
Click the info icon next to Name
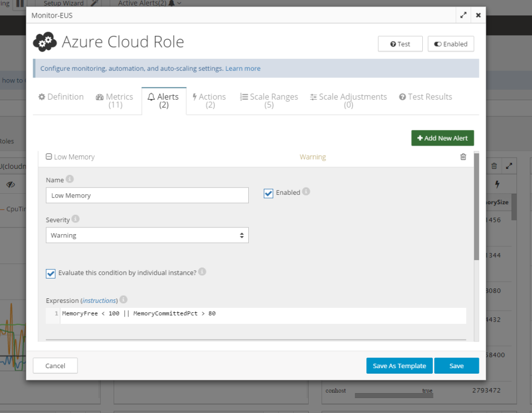coord(70,179)
